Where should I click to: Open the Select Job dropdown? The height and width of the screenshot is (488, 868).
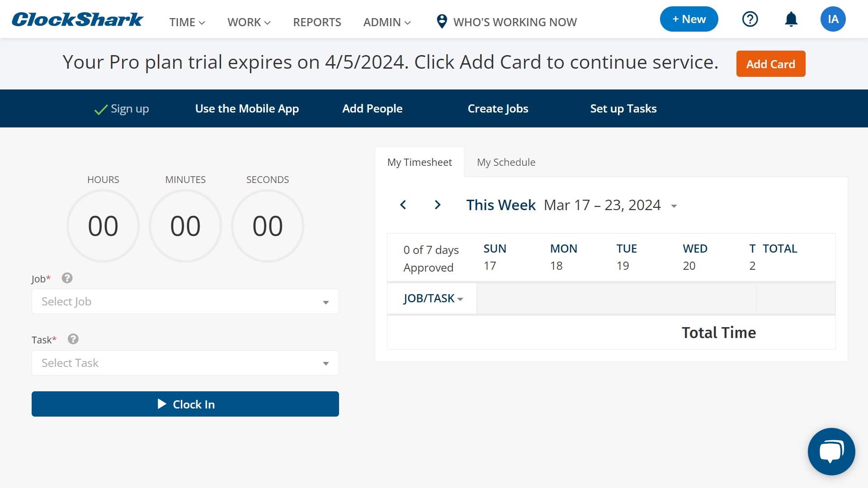[185, 301]
